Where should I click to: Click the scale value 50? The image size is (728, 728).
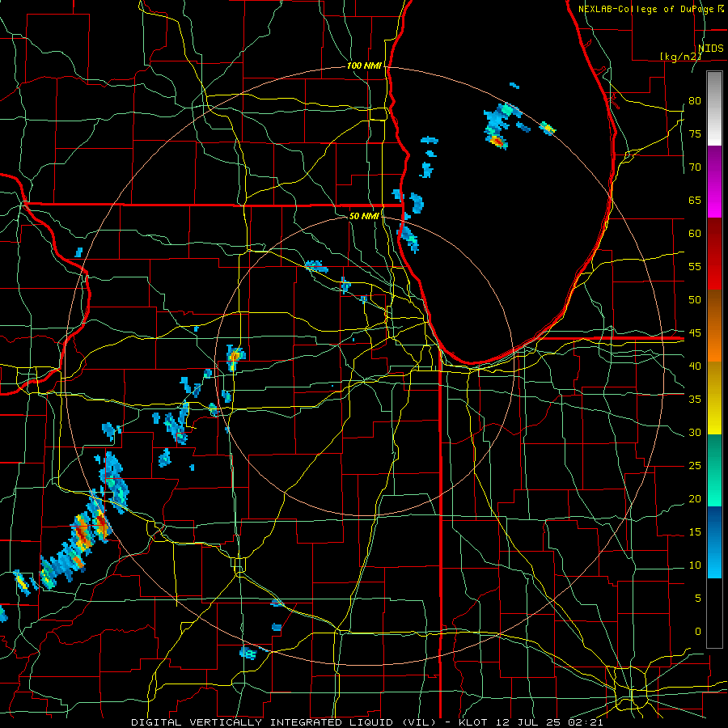pyautogui.click(x=695, y=299)
